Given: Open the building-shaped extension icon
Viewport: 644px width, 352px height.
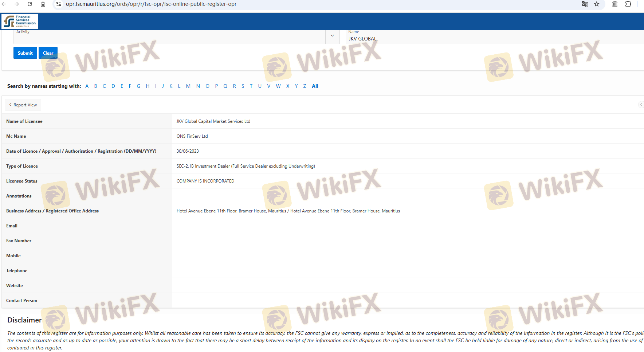Looking at the screenshot, I should click(x=615, y=4).
